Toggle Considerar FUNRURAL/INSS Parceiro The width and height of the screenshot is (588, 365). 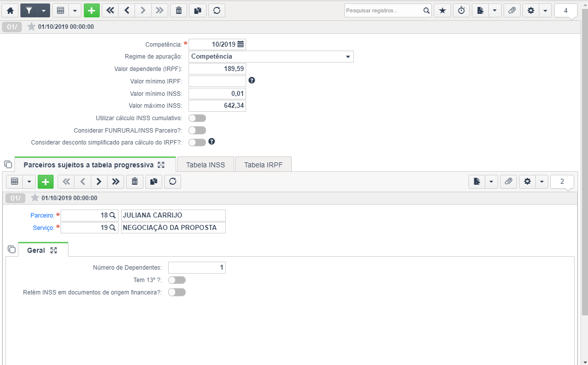coord(197,130)
